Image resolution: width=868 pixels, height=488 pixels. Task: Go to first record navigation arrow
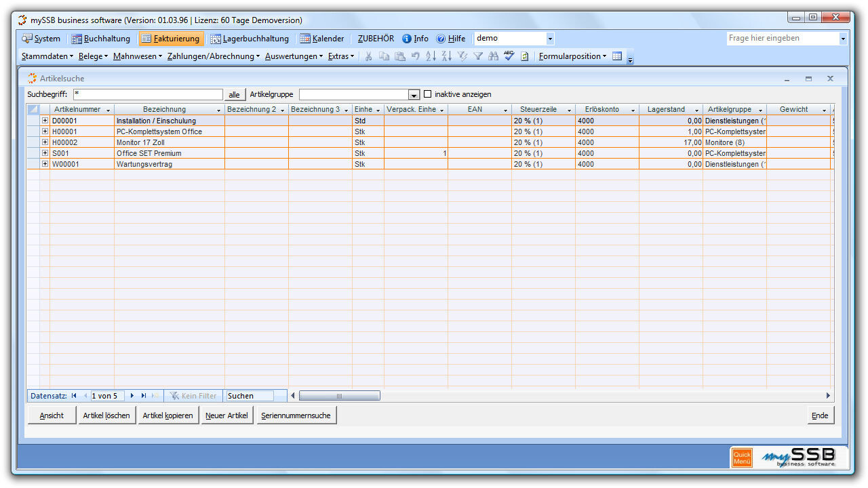tap(74, 396)
